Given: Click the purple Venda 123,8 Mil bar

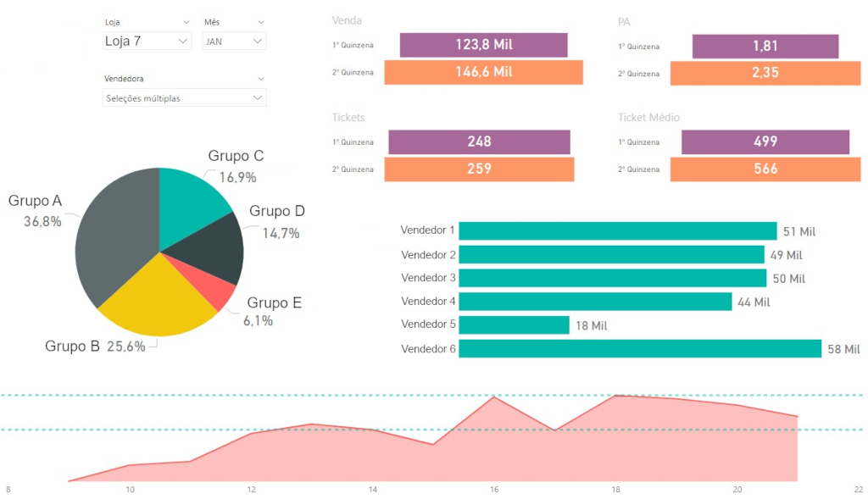Looking at the screenshot, I should click(x=483, y=45).
